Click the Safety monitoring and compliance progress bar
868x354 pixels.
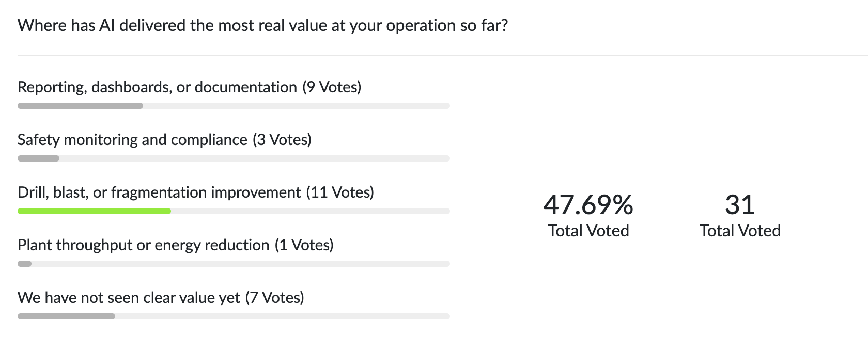tap(234, 158)
